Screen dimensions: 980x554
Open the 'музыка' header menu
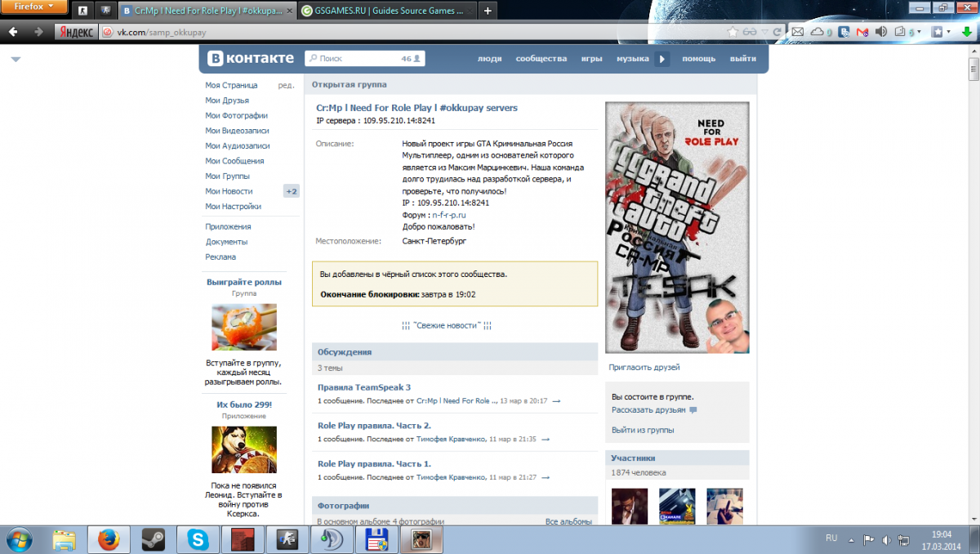coord(633,59)
